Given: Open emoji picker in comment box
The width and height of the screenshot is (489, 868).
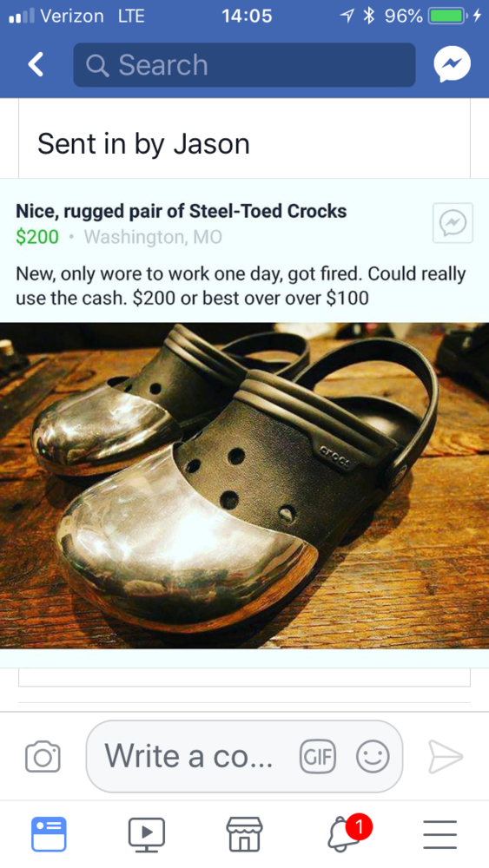Looking at the screenshot, I should pyautogui.click(x=373, y=756).
